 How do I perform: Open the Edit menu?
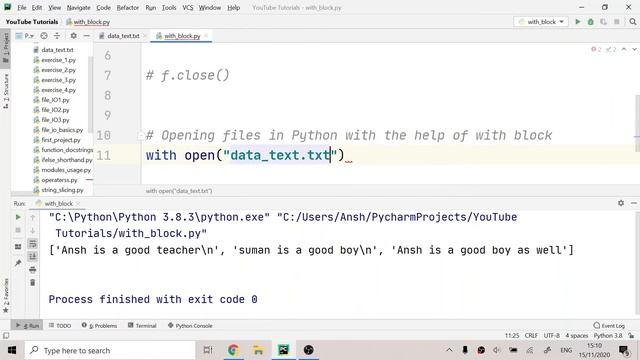tap(37, 8)
